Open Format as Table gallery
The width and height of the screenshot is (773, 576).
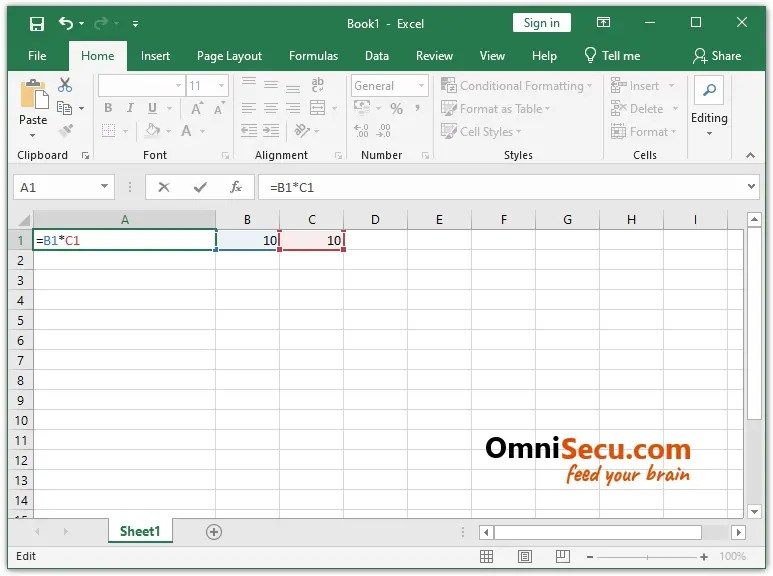point(495,108)
